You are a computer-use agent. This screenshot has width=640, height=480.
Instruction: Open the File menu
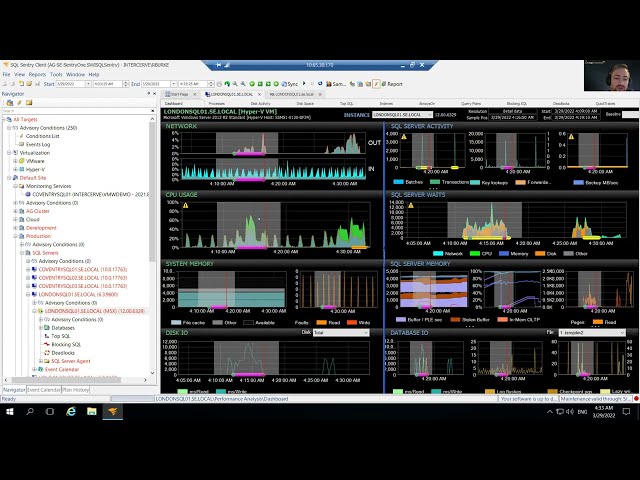6,75
